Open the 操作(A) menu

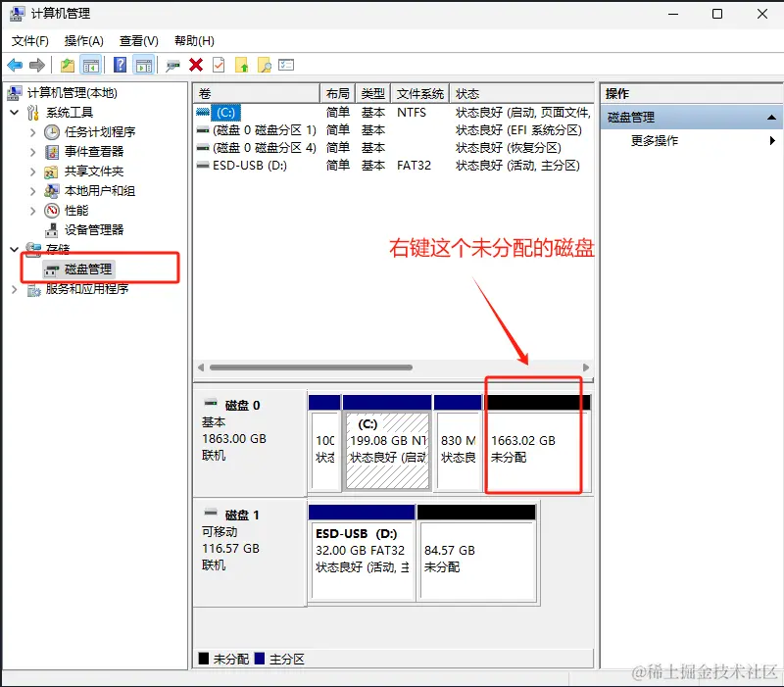point(81,40)
